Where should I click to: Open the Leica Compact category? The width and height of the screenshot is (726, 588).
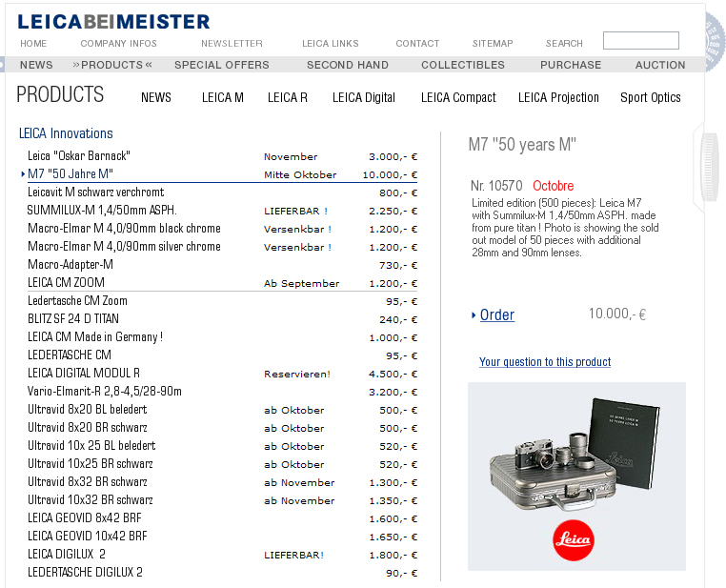458,97
